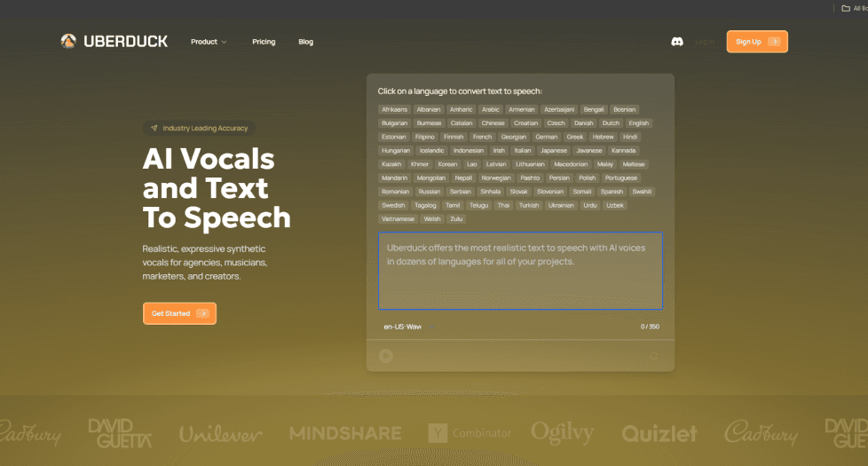Image resolution: width=868 pixels, height=466 pixels.
Task: Click the Log In link
Action: coord(705,42)
